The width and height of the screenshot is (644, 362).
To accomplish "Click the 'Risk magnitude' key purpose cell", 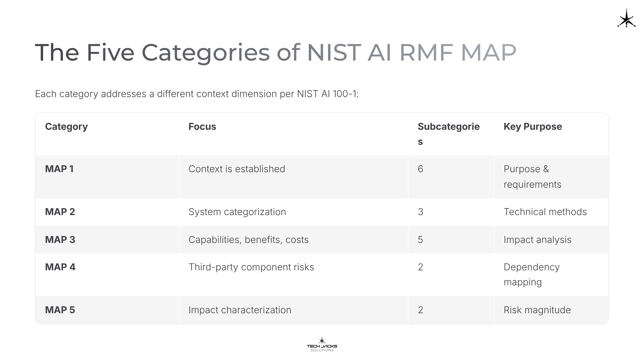I will 537,310.
